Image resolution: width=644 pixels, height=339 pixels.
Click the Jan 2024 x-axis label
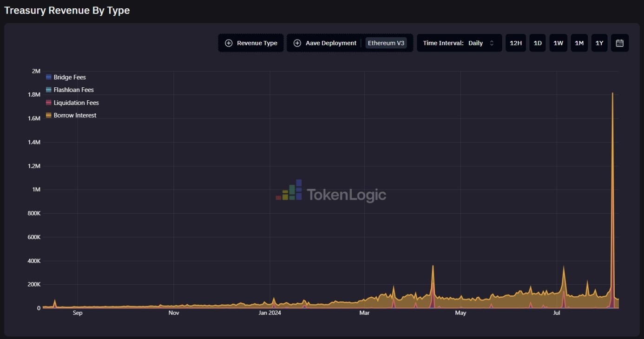point(269,313)
